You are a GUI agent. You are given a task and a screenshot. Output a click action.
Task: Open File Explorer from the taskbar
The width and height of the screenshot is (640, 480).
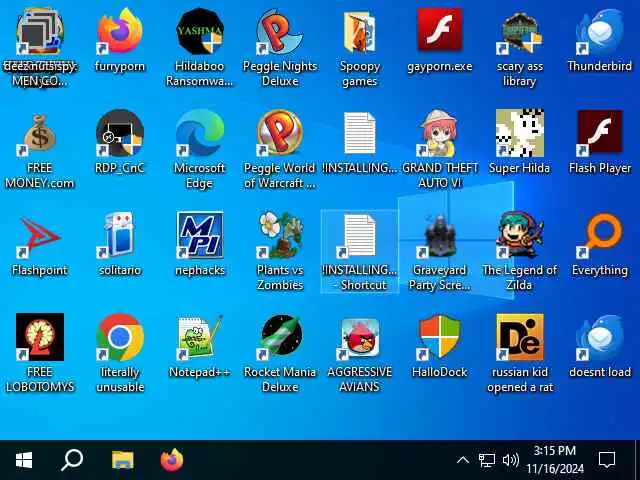click(x=122, y=460)
